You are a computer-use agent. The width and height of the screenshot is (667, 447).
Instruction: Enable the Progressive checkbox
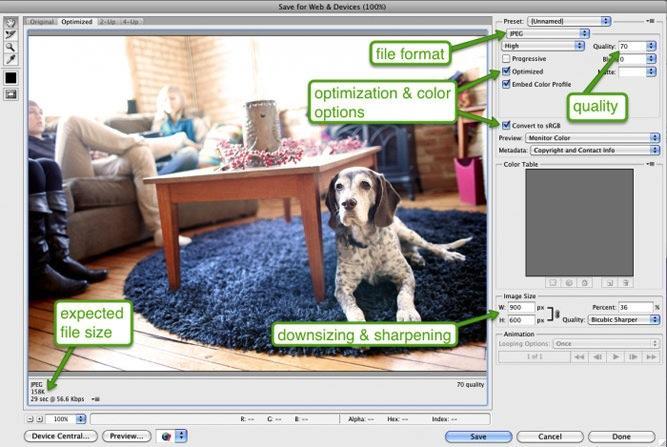tap(506, 59)
